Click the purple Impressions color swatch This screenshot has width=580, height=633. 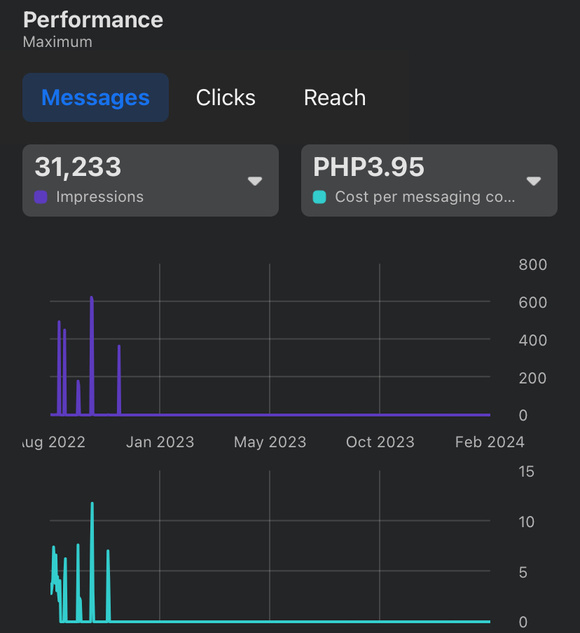coord(41,197)
